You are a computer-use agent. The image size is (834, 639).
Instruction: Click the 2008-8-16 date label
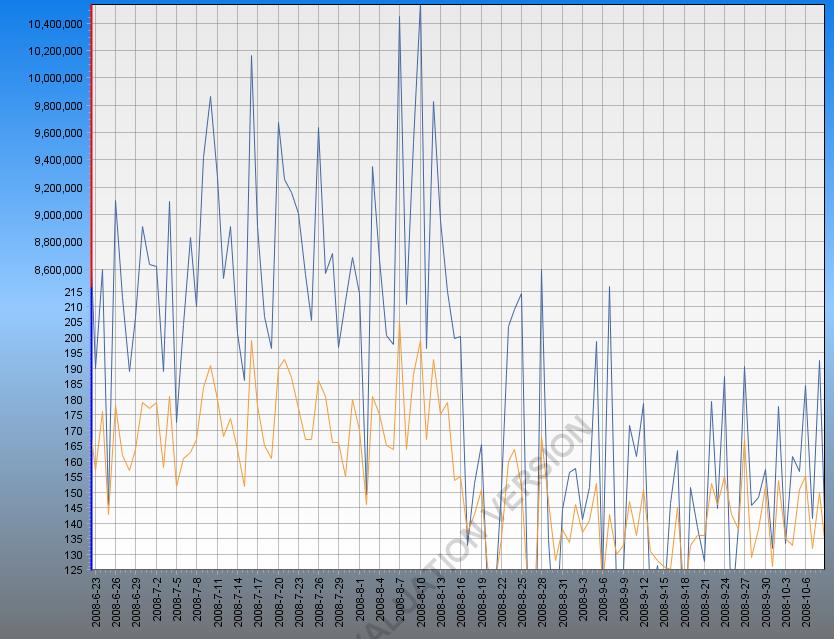pos(461,600)
